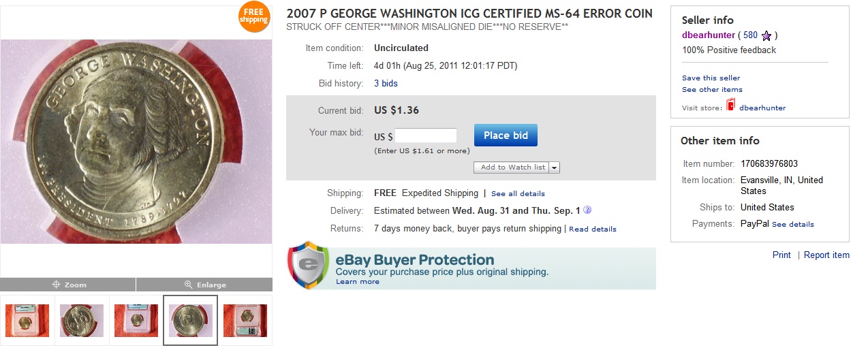
Task: Click the Enlarge button under the photo
Action: click(204, 285)
